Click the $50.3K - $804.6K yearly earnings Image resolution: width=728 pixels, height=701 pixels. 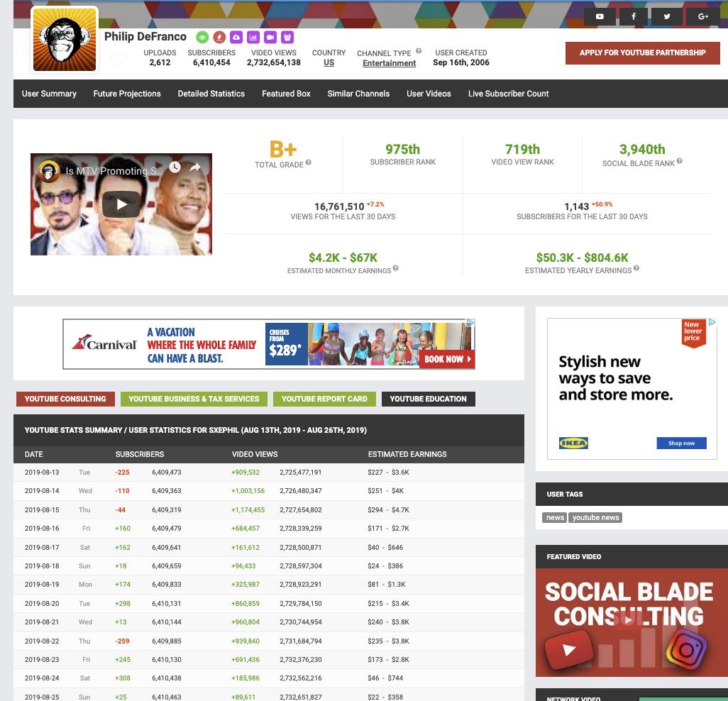tap(583, 257)
